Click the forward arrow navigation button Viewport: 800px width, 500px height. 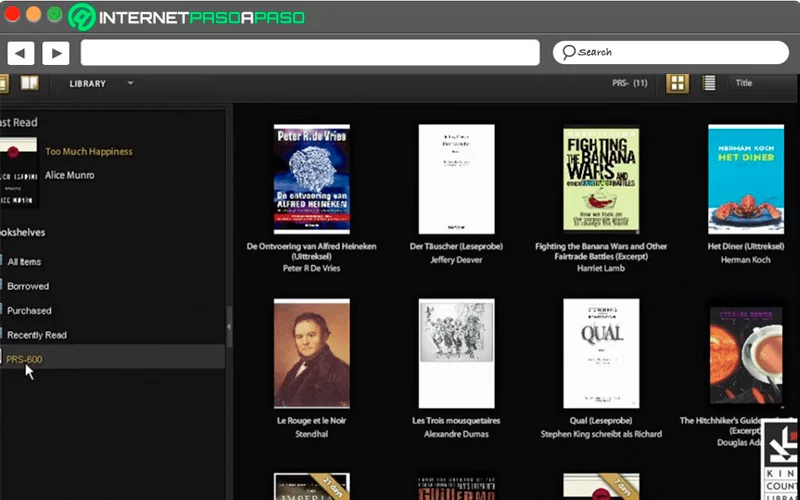pyautogui.click(x=55, y=53)
